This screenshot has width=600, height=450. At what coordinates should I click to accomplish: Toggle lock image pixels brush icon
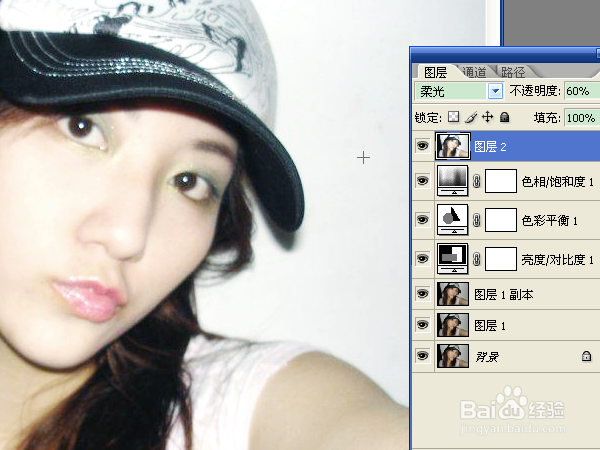(471, 117)
